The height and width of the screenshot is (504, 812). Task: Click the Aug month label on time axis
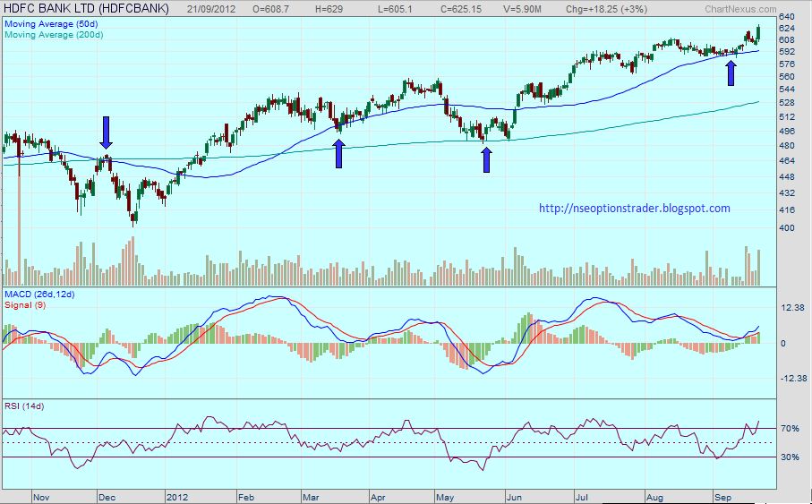(654, 497)
